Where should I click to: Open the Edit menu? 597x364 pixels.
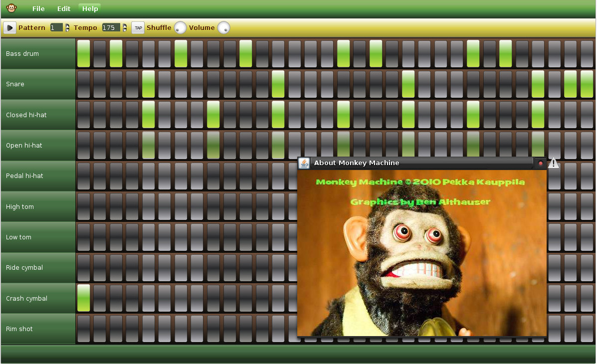click(63, 8)
